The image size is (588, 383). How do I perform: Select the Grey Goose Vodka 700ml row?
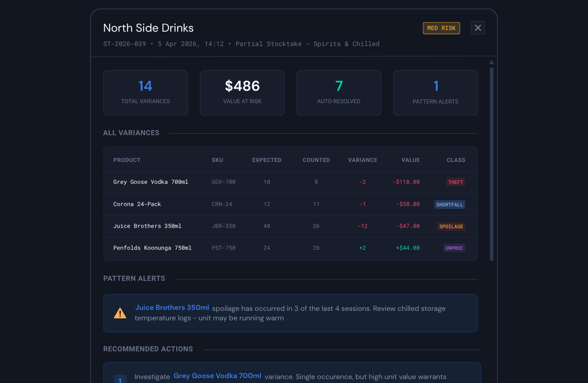pos(290,182)
